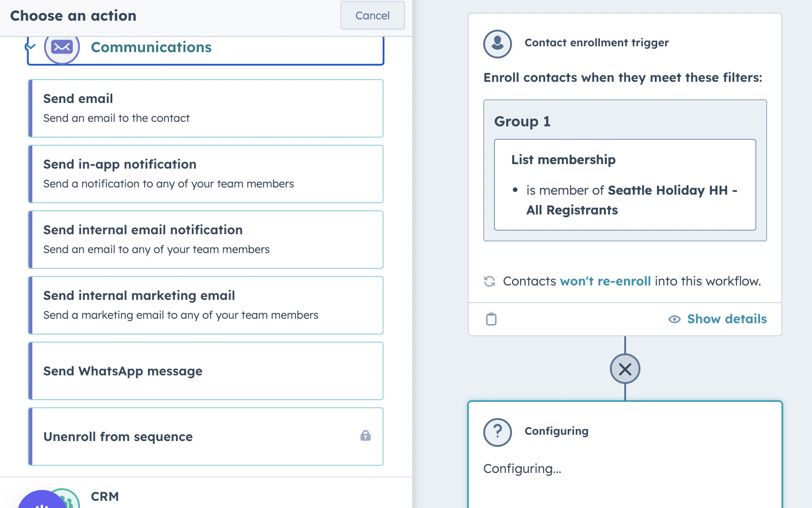The width and height of the screenshot is (812, 508).
Task: Click the re-enrollment refresh arrows icon
Action: click(490, 281)
